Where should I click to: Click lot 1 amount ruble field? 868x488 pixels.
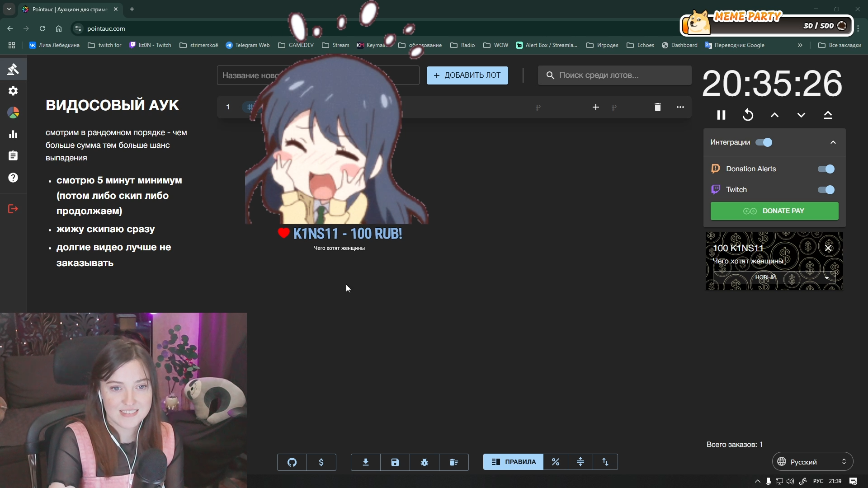tap(538, 108)
